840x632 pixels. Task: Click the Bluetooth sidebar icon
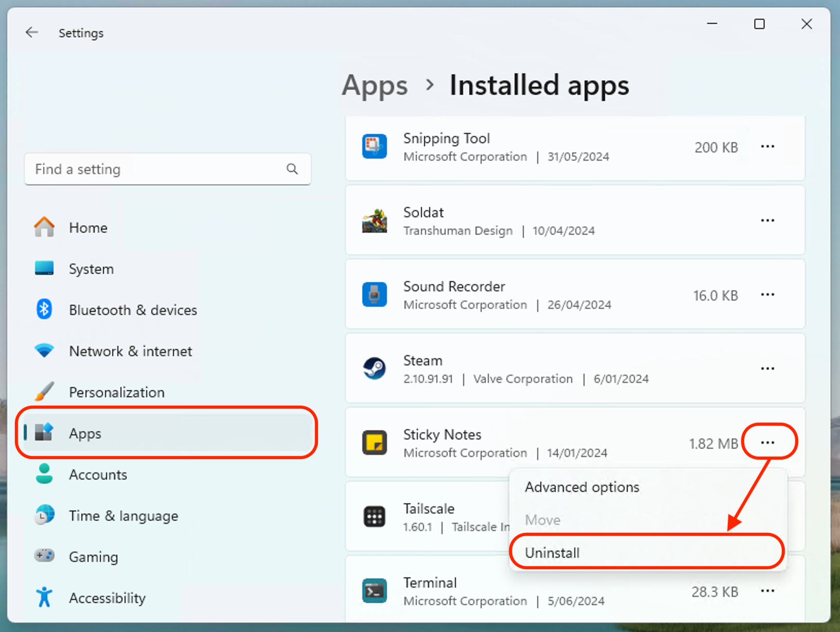(44, 309)
